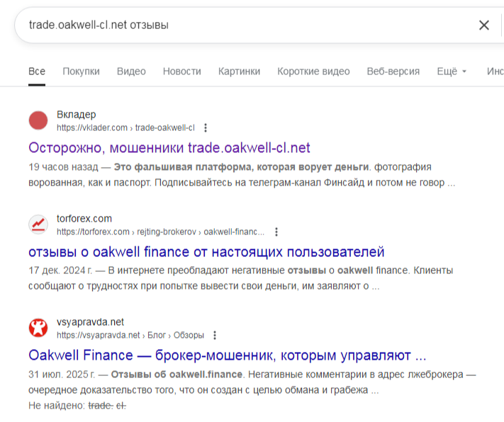Open three-dot options for vsyapravda.net result
Screen dimensions: 504x422
click(215, 335)
